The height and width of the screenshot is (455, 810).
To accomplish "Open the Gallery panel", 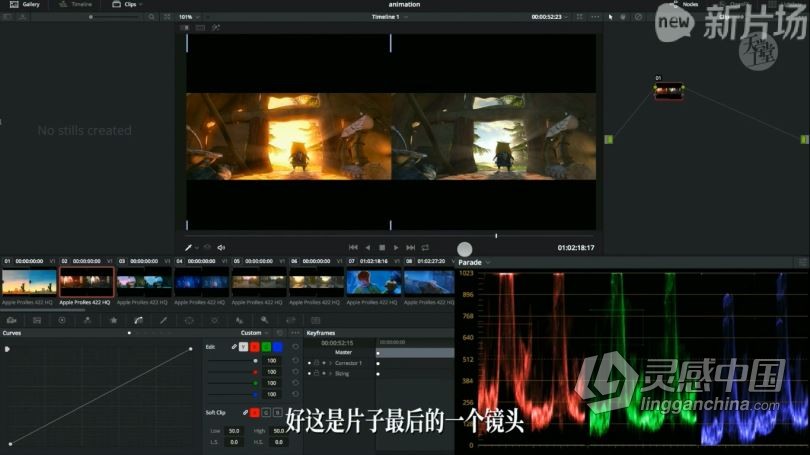I will 25,4.
